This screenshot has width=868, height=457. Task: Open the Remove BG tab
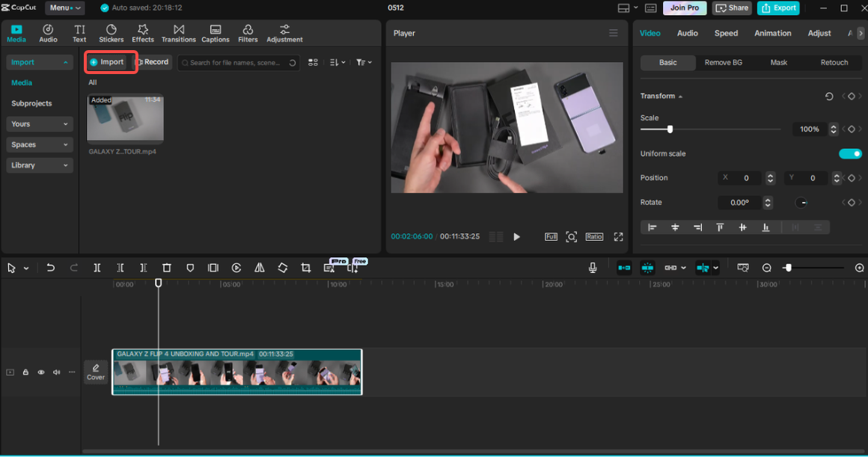724,62
